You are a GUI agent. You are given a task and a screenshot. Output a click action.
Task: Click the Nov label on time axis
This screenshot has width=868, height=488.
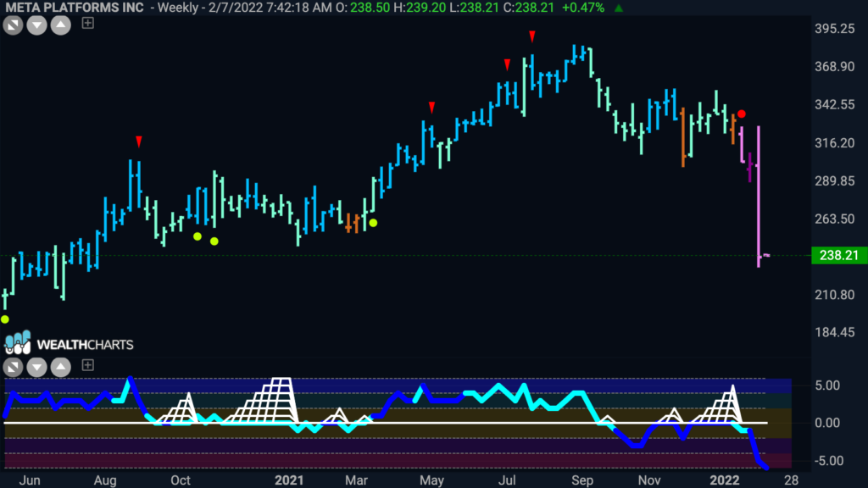pyautogui.click(x=648, y=480)
